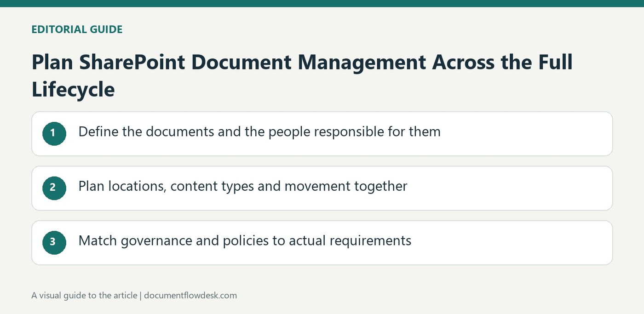
Task: Select 'Define the documents and the people' text
Action: point(194,132)
